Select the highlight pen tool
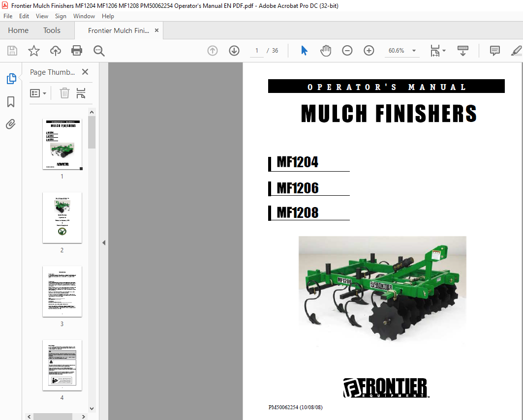Screen dimensions: 523x420 [516, 51]
